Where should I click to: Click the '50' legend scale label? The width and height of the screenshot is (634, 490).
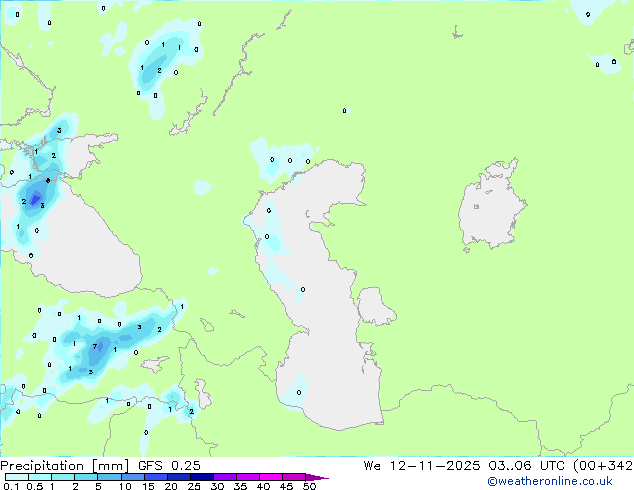point(309,486)
